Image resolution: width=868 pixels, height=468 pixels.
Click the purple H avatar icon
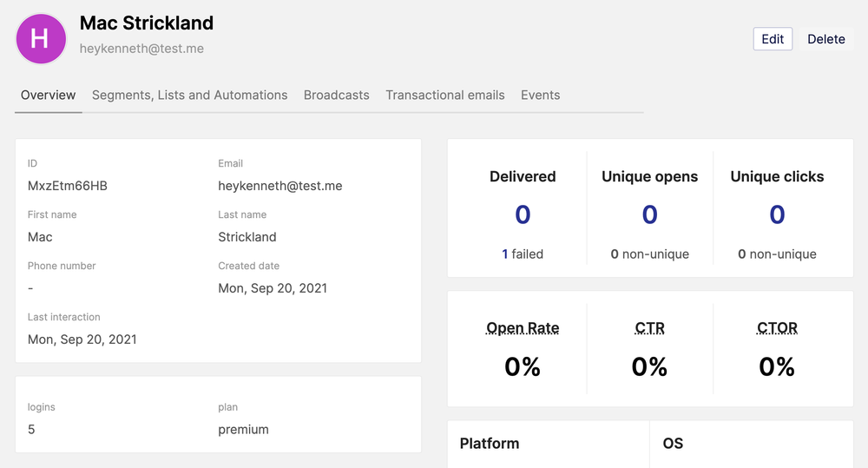41,39
